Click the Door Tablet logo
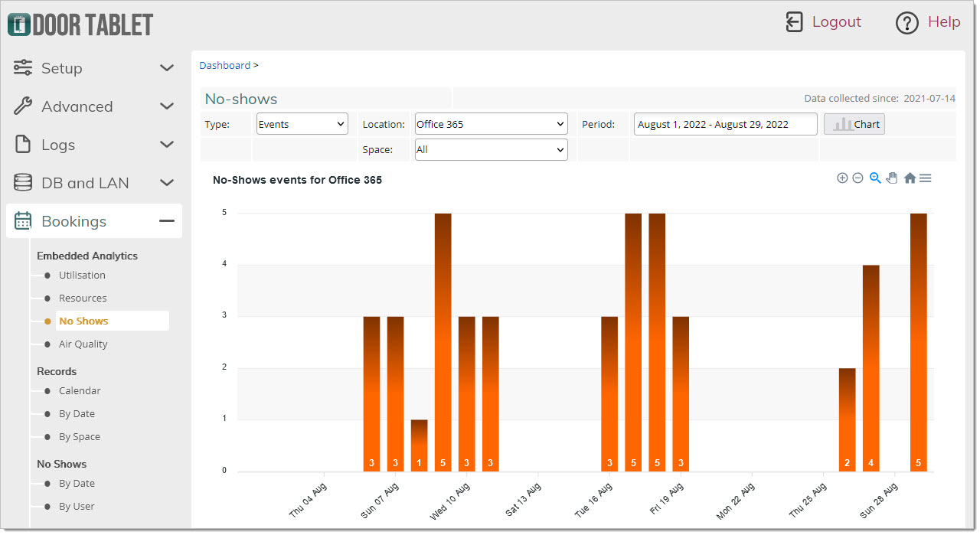The width and height of the screenshot is (980, 535). (x=80, y=24)
